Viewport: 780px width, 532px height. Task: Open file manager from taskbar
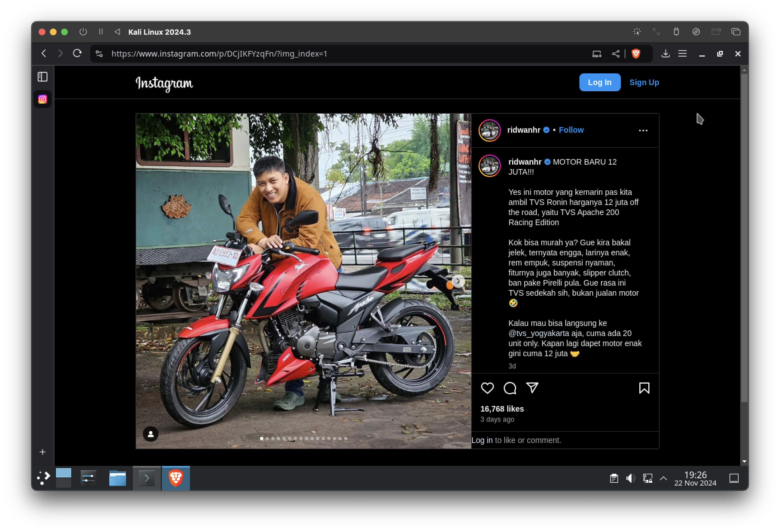117,478
